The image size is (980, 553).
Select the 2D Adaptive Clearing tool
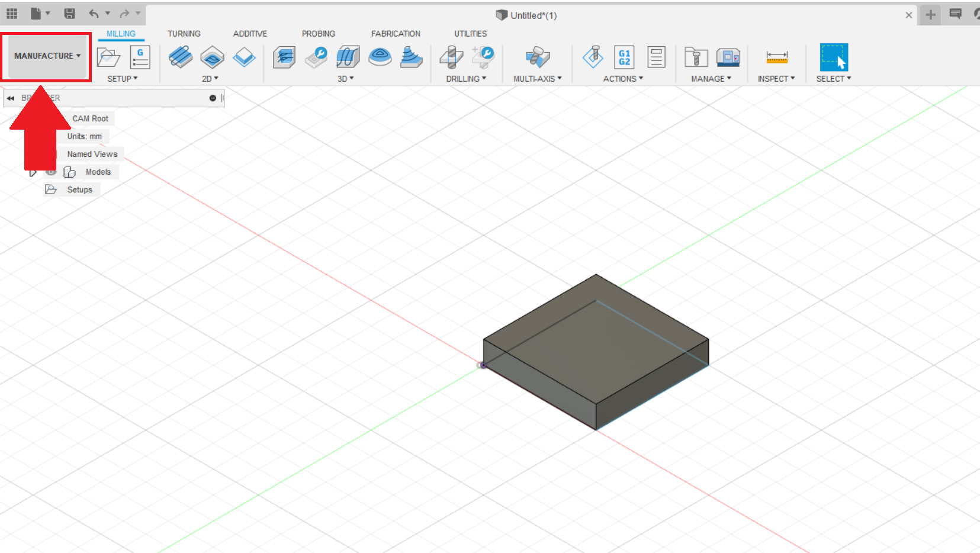180,57
